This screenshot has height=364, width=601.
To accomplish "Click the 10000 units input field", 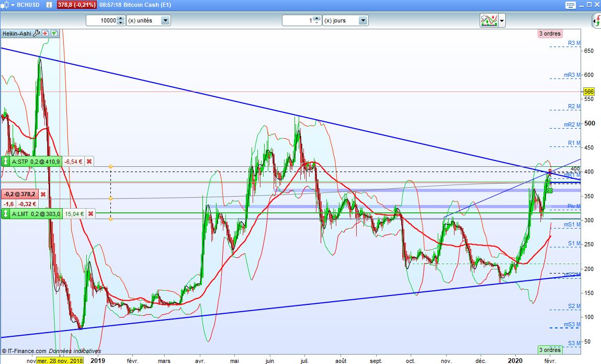I will 102,20.
